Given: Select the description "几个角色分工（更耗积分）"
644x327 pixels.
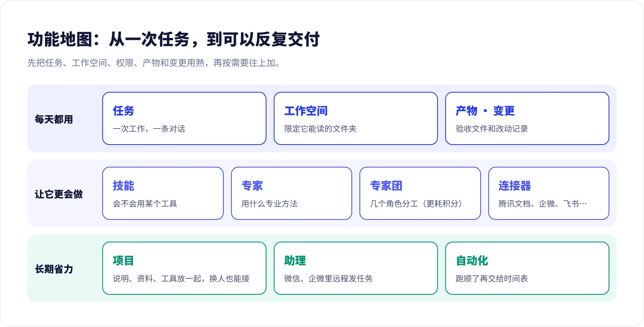Looking at the screenshot, I should click(x=417, y=204).
